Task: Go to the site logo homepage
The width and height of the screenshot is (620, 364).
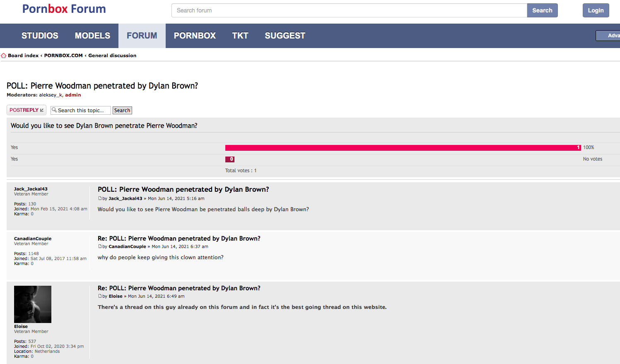Action: [x=64, y=9]
